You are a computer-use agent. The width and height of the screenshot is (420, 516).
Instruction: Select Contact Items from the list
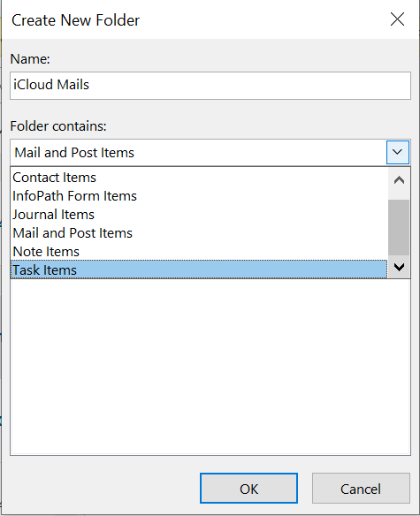[199, 178]
